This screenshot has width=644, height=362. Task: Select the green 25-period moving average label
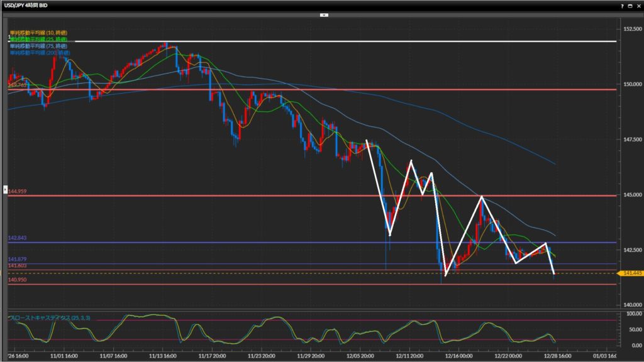(x=38, y=39)
